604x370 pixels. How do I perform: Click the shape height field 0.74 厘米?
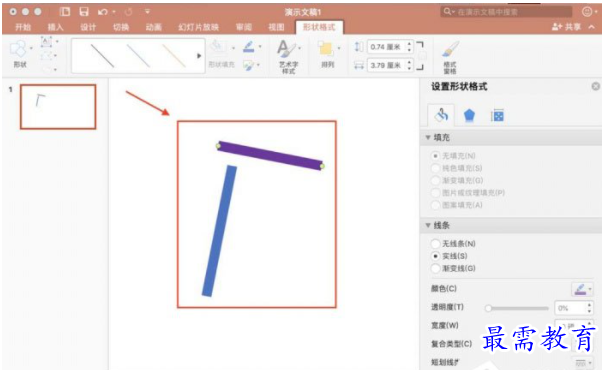(386, 47)
